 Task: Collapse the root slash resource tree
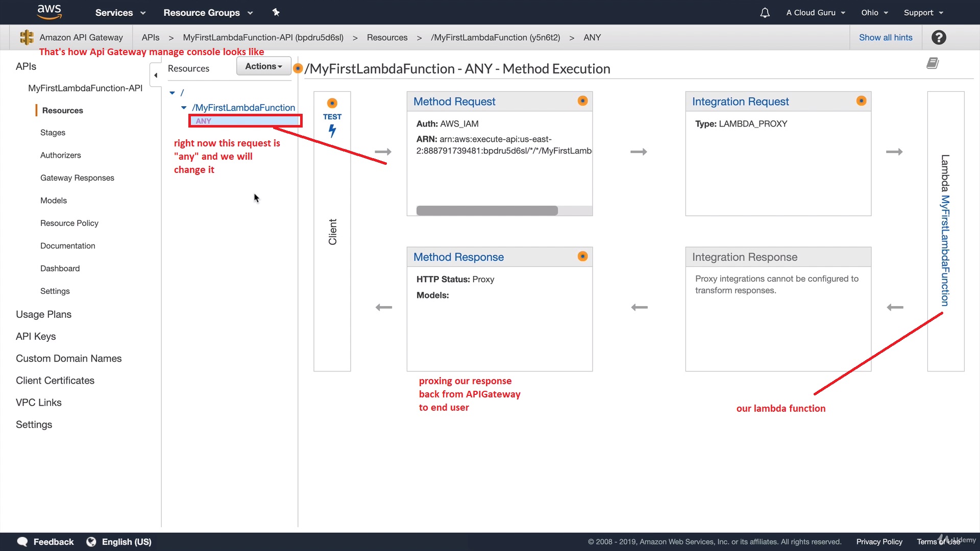point(173,93)
